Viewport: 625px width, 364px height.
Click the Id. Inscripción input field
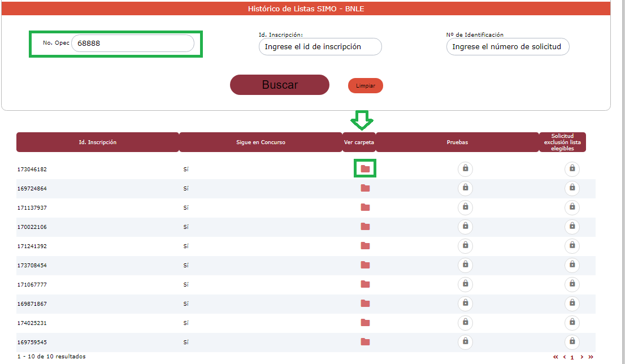(x=320, y=47)
